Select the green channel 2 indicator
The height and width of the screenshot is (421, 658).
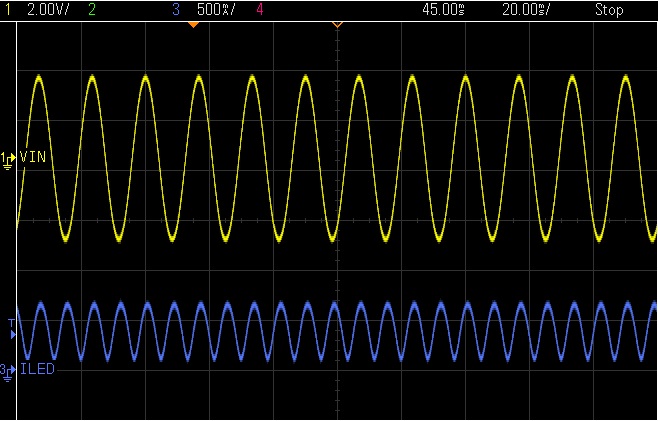click(x=92, y=10)
